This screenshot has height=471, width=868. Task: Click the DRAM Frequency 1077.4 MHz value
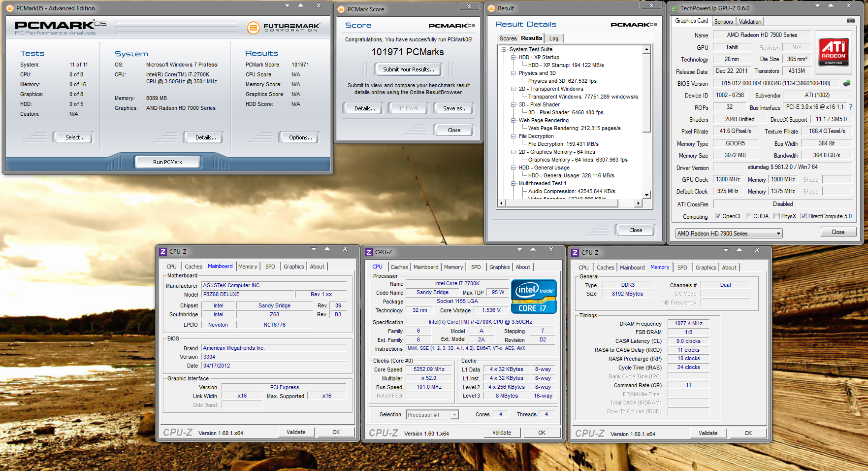click(x=688, y=323)
